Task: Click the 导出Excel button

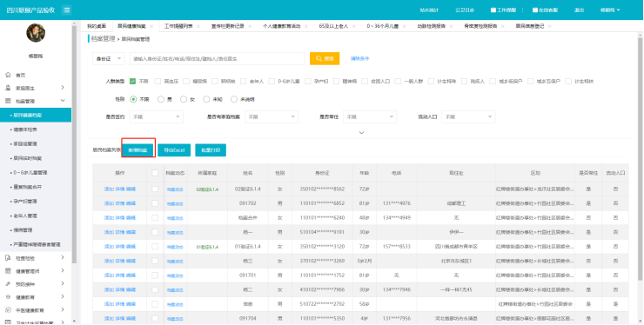Action: coord(174,150)
